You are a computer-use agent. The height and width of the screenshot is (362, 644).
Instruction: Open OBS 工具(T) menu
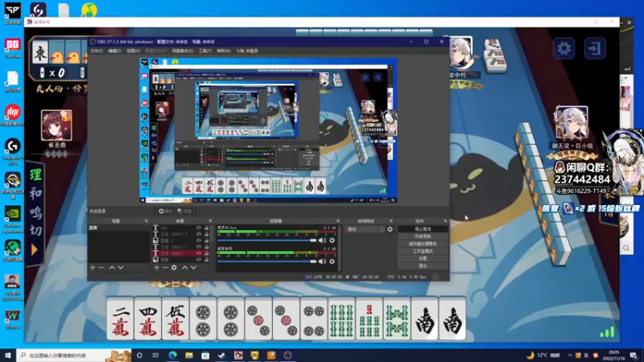click(205, 51)
